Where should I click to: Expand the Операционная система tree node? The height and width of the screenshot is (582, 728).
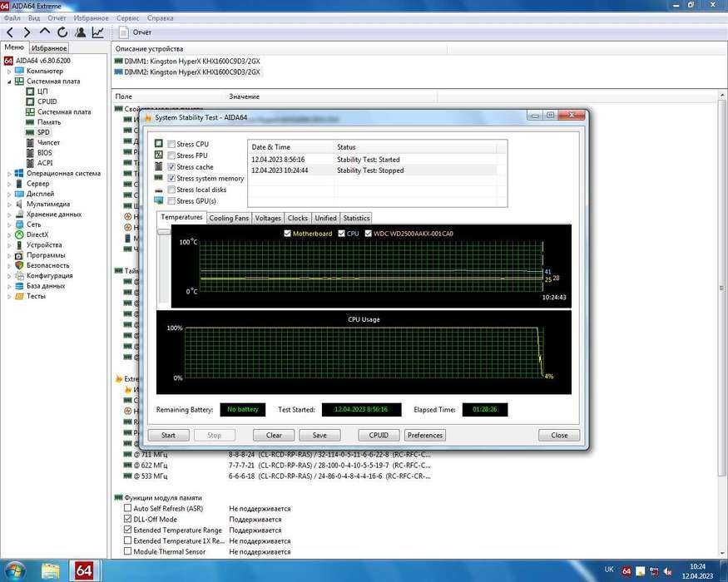pos(9,174)
